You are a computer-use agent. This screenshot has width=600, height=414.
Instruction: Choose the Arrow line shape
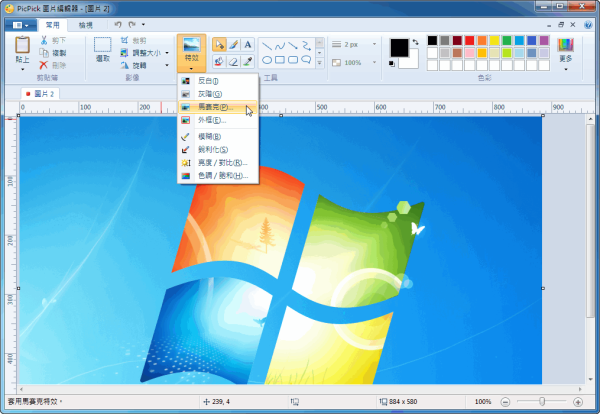pyautogui.click(x=293, y=46)
